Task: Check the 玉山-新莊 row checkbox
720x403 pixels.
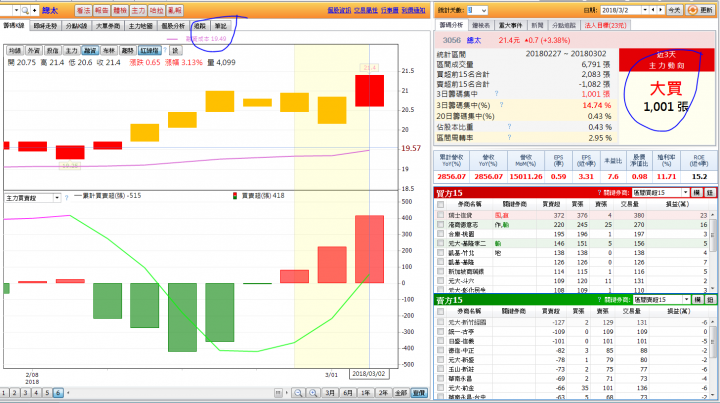Action: 441,369
